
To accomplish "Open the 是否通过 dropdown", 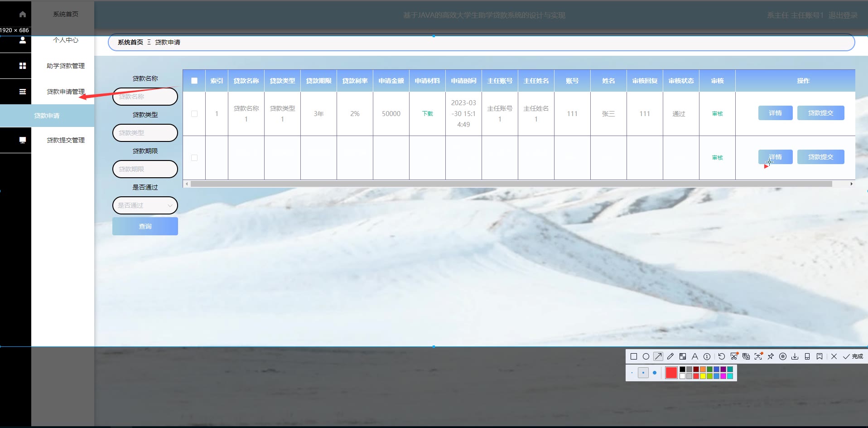I will click(x=145, y=205).
